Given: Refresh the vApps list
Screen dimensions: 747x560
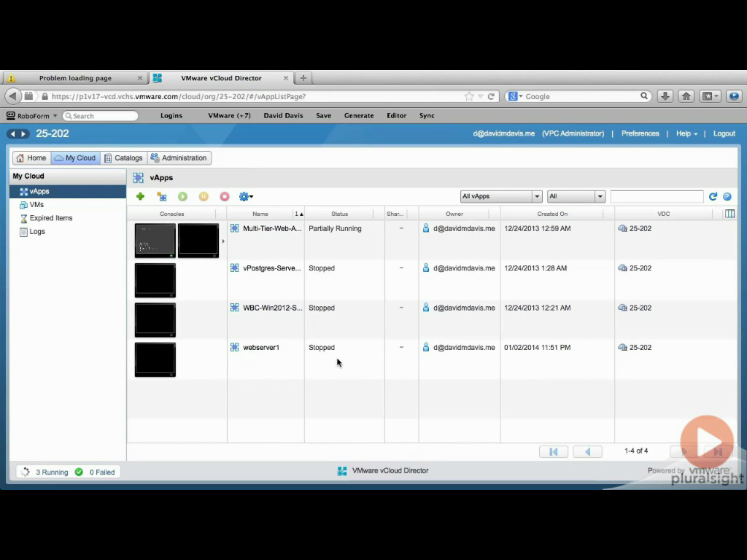Looking at the screenshot, I should [713, 196].
